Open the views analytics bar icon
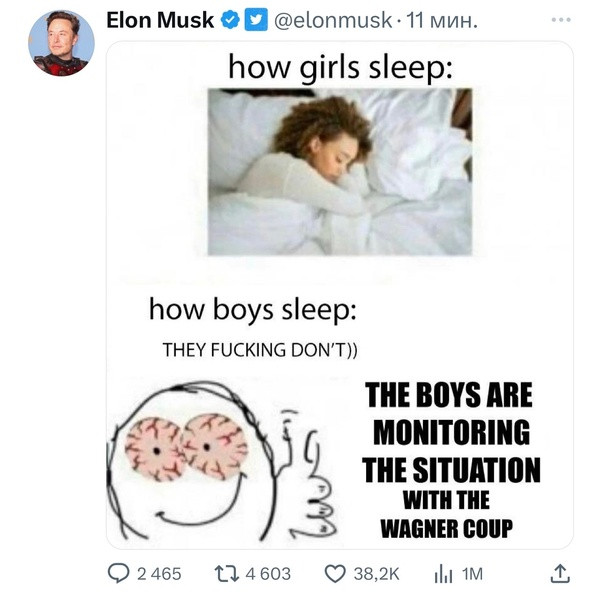Viewport: 602px width, 604px height. pos(443,574)
